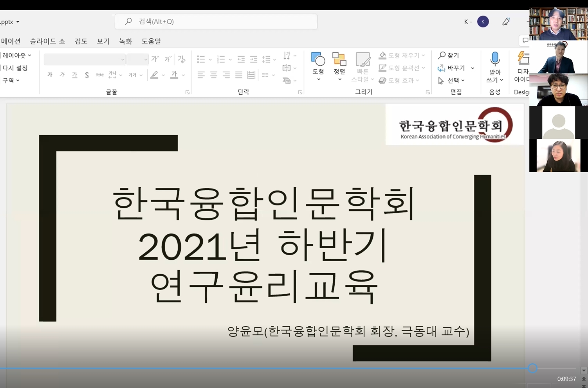Click the 받아쓰기 dictate microphone
This screenshot has height=388, width=588.
point(495,59)
